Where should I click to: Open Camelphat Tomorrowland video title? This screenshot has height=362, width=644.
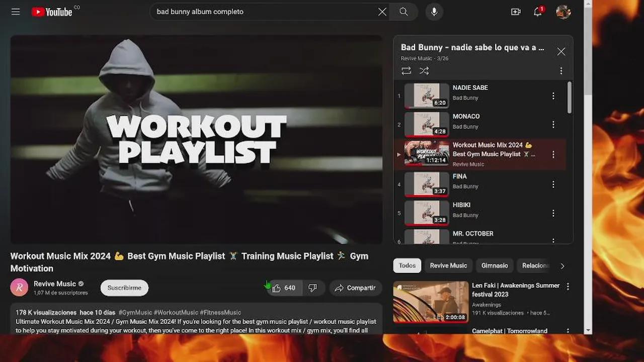(x=510, y=331)
